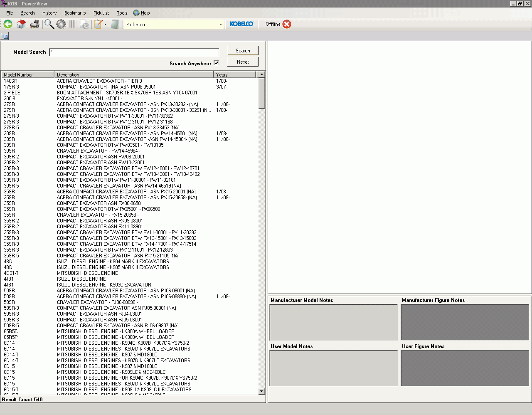The height and width of the screenshot is (415, 532).
Task: Click the Result Count 540 status text
Action: click(22, 400)
